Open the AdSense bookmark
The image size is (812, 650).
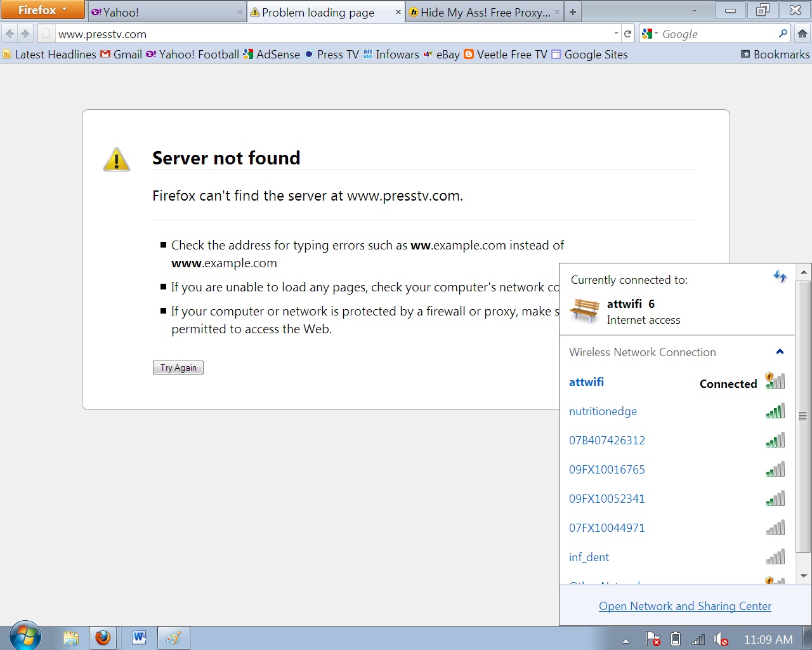272,55
